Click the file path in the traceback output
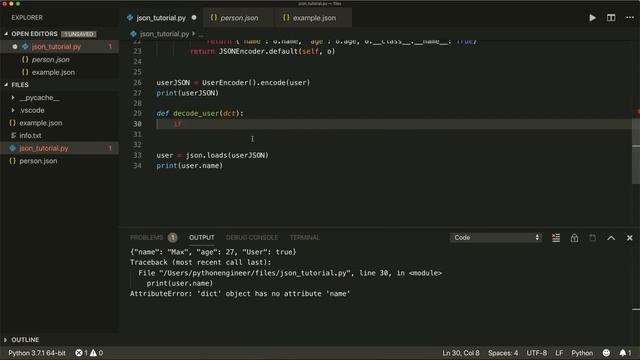Screen dimensions: 640x360 pos(255,273)
